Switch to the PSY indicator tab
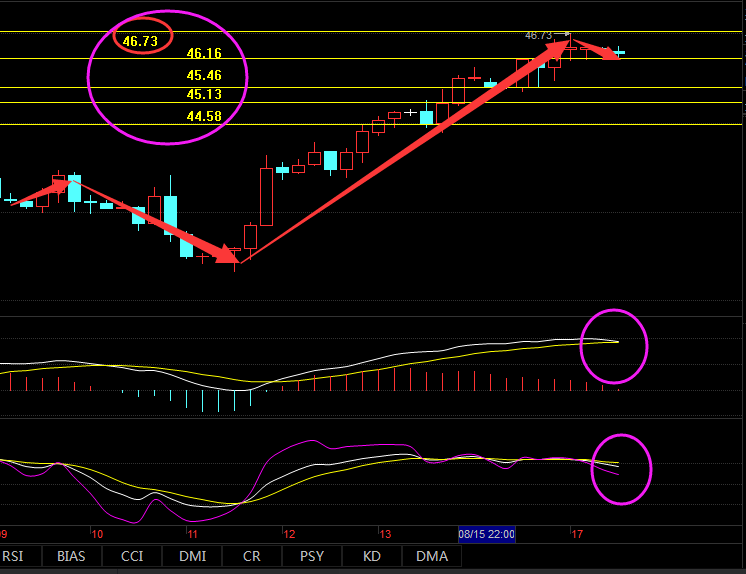 tap(312, 556)
